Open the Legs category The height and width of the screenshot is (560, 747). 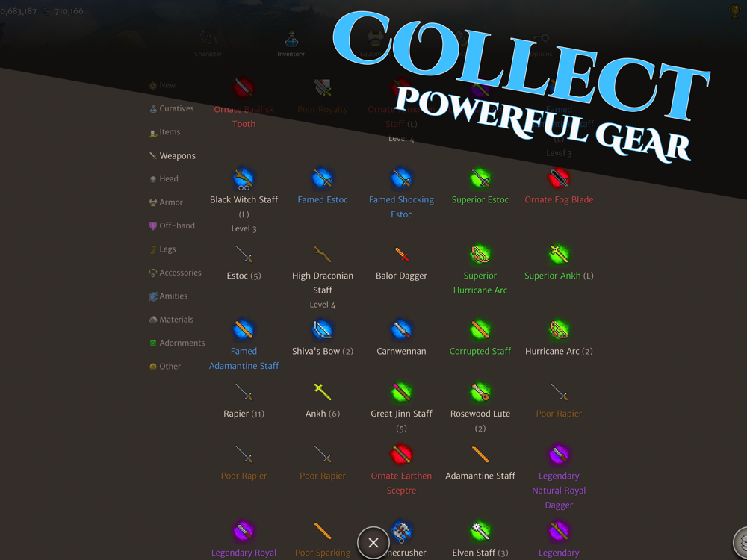click(163, 249)
